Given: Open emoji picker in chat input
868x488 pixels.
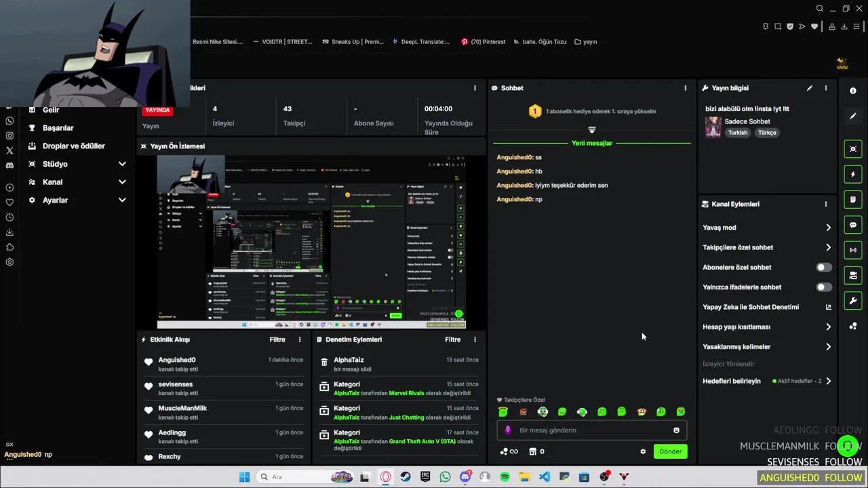Looking at the screenshot, I should click(x=676, y=430).
